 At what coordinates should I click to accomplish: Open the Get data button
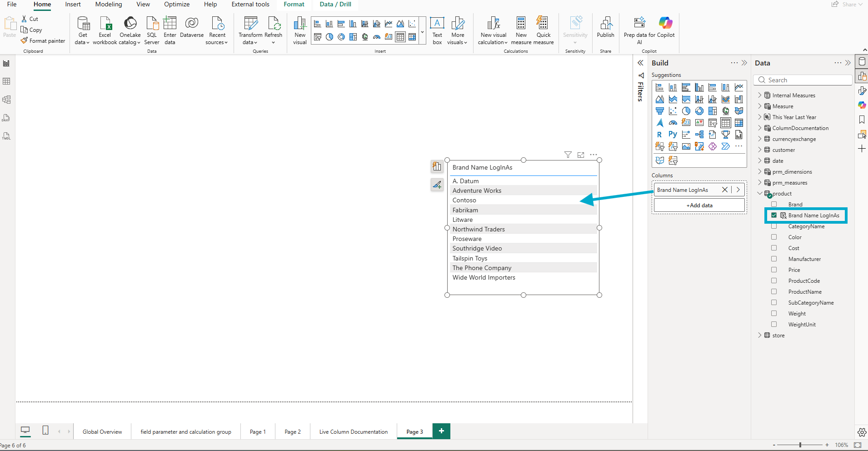83,30
